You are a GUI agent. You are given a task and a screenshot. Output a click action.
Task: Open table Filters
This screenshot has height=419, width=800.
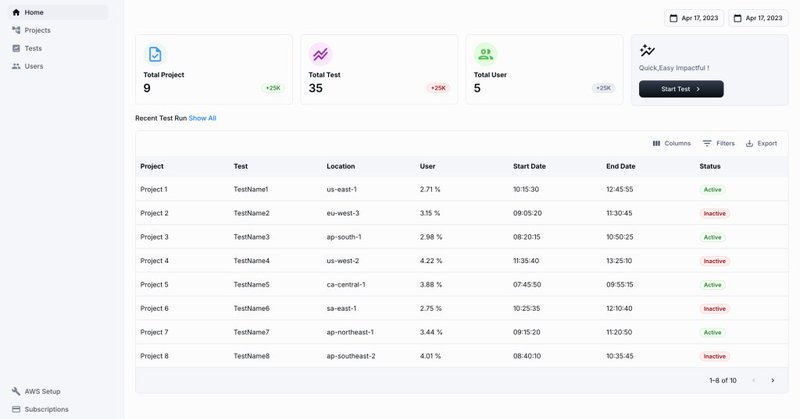pos(718,143)
